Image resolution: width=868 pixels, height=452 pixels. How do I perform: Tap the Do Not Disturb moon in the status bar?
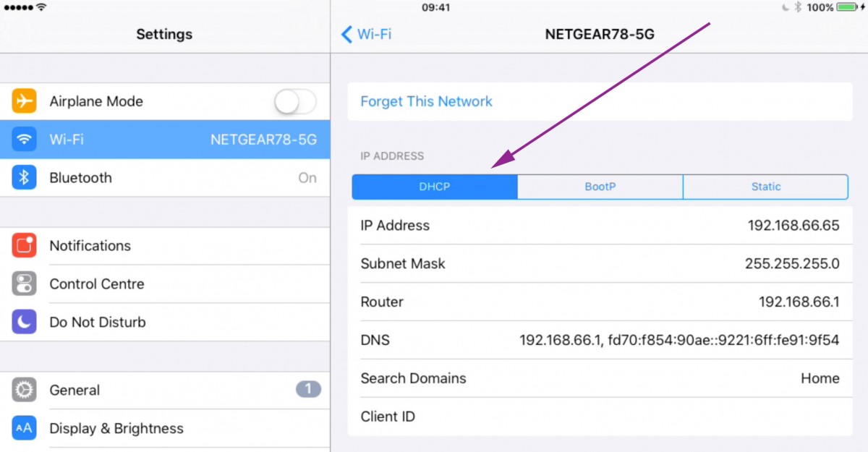[x=786, y=7]
